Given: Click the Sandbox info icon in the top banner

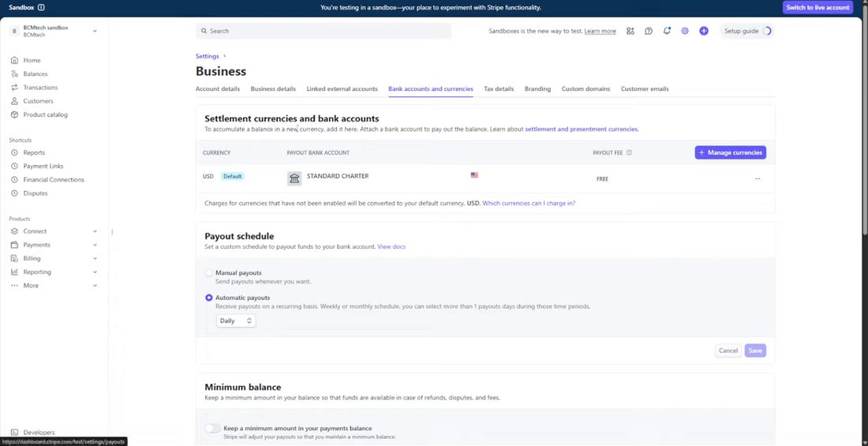Looking at the screenshot, I should coord(42,7).
